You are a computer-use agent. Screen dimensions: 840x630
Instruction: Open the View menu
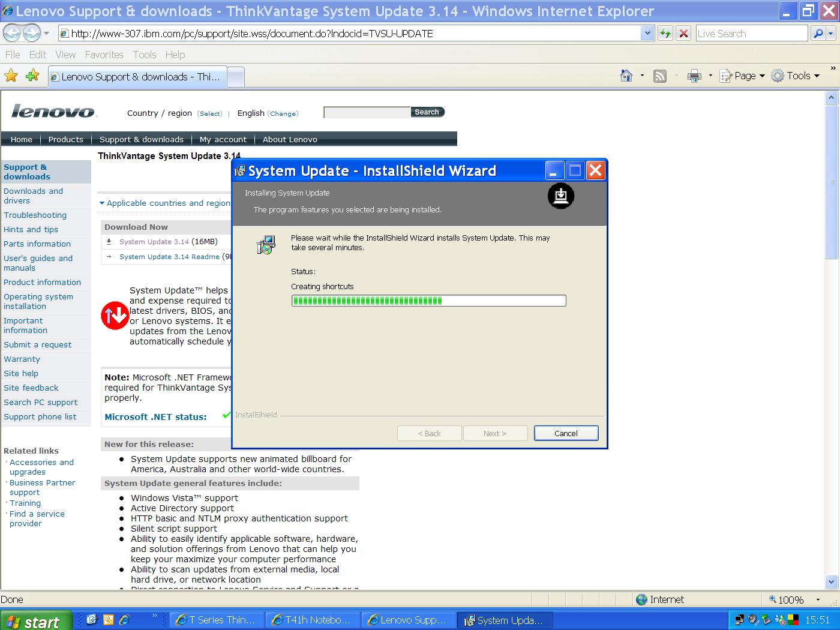65,55
